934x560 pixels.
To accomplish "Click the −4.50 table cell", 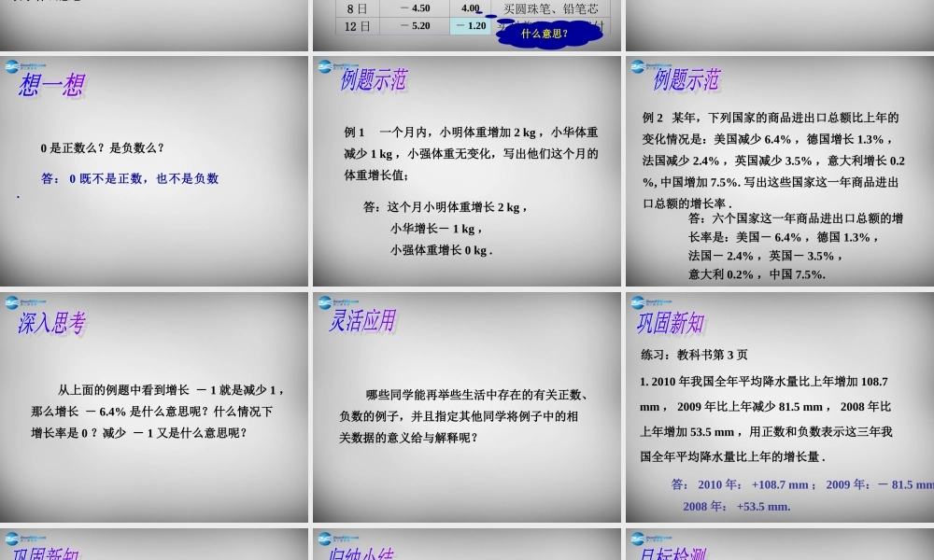I will (x=415, y=8).
